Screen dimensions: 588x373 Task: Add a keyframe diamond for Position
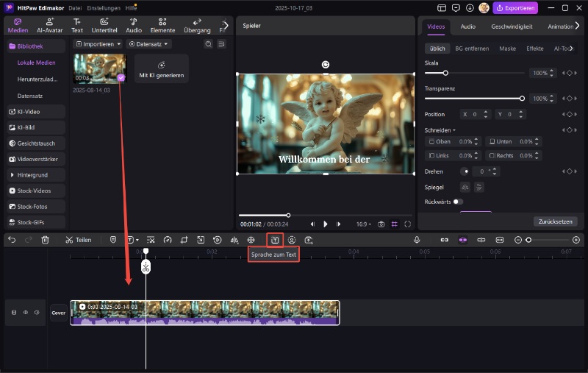pyautogui.click(x=569, y=114)
